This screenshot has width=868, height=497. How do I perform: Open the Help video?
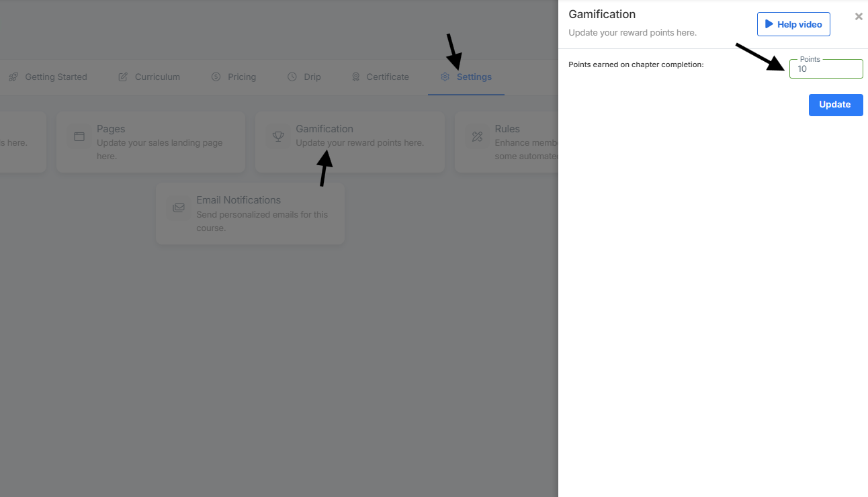click(793, 24)
